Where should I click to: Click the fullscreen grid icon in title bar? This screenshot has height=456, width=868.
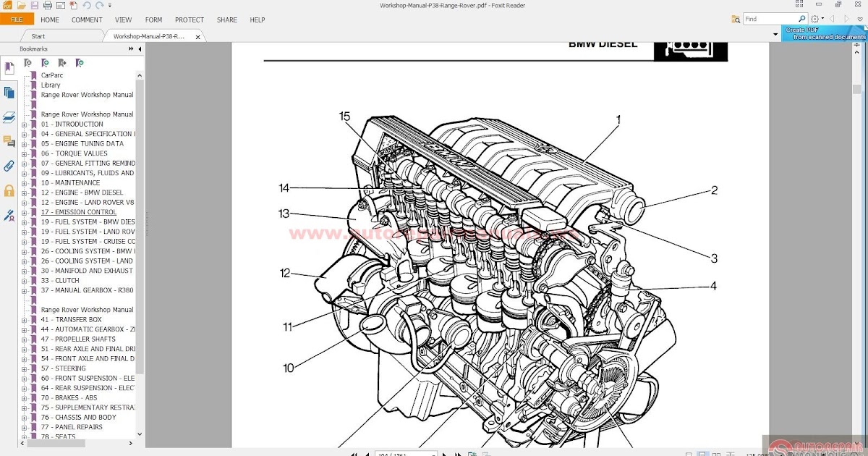(799, 4)
